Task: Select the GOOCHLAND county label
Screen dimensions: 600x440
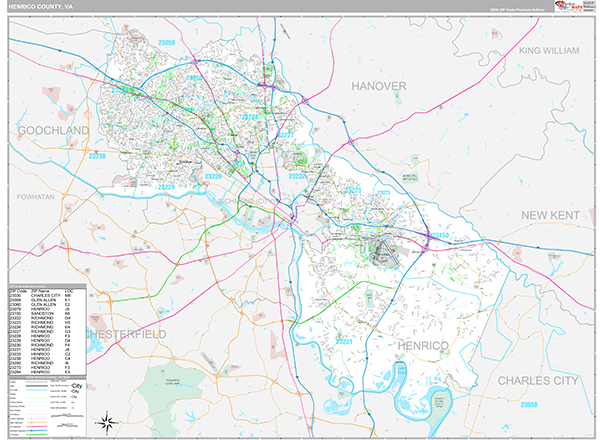Action: (x=46, y=131)
